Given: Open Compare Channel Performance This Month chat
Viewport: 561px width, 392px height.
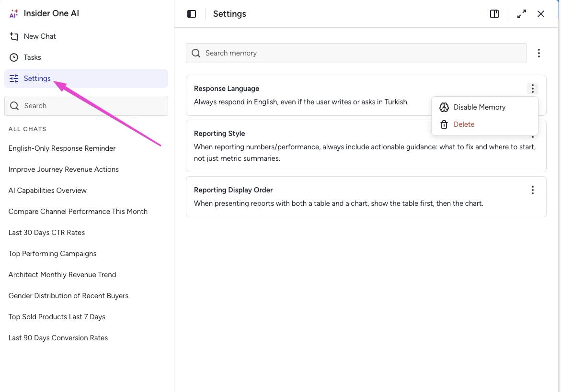Looking at the screenshot, I should [x=78, y=212].
